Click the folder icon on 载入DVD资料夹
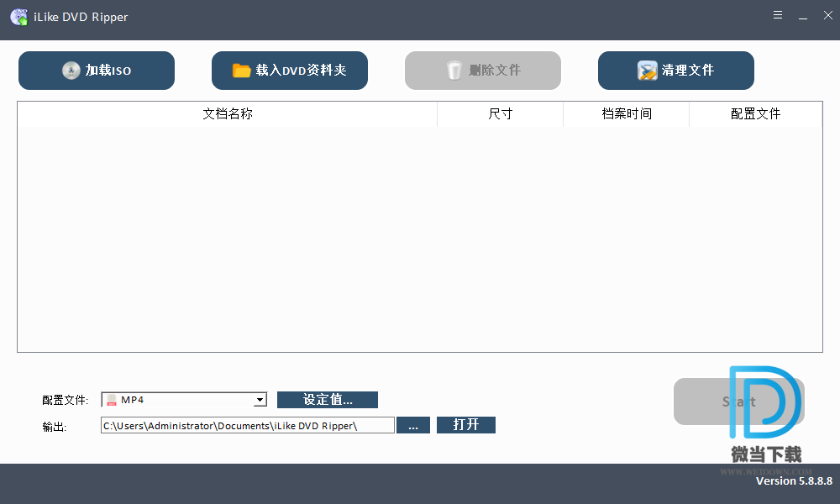 tap(242, 71)
